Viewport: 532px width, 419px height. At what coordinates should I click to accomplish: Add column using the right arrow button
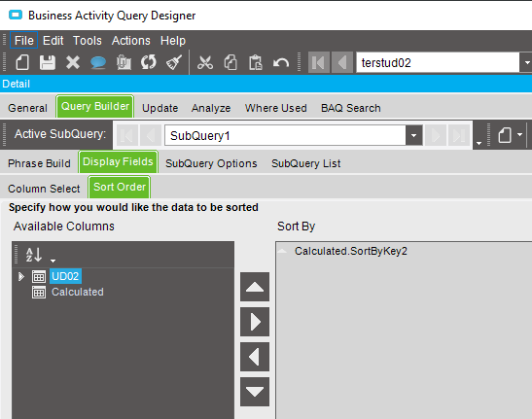pyautogui.click(x=255, y=322)
